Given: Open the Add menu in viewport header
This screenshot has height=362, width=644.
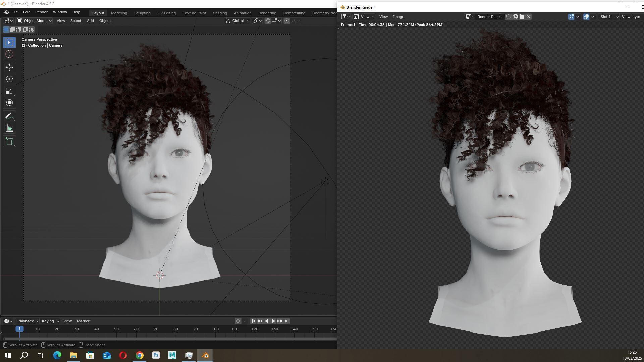Looking at the screenshot, I should (x=90, y=21).
